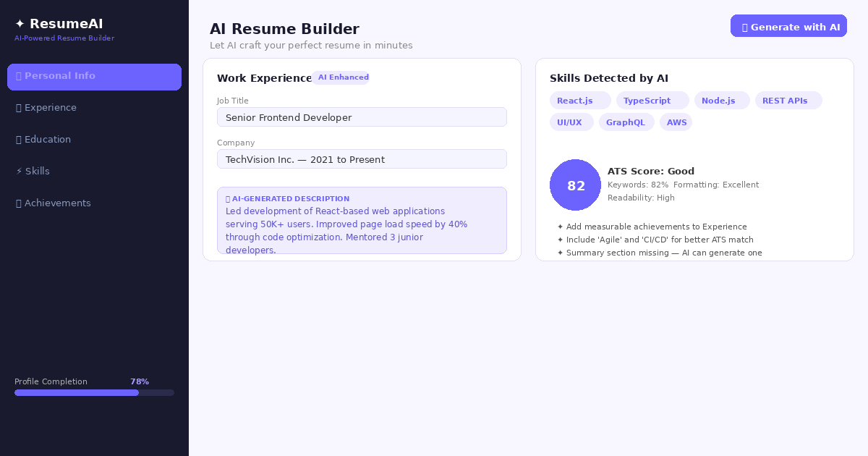Viewport: 868px width, 456px height.
Task: Click the sparkle bullet before first ATS tip
Action: point(561,227)
